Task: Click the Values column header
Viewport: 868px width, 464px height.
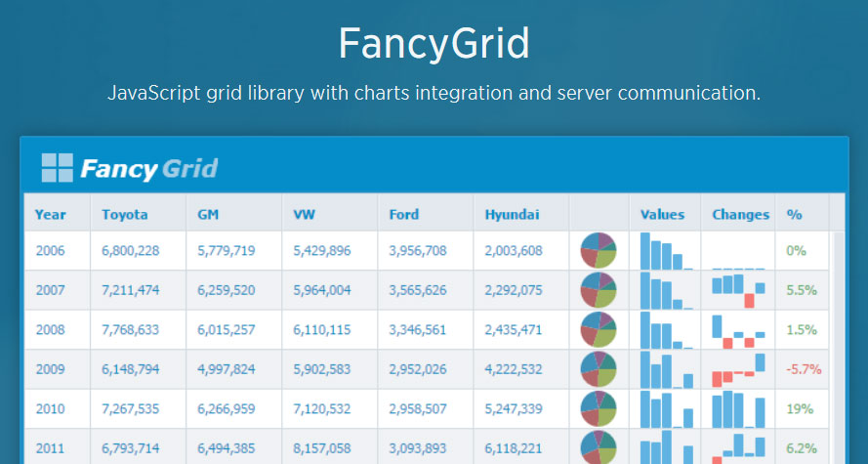Action: coord(665,214)
